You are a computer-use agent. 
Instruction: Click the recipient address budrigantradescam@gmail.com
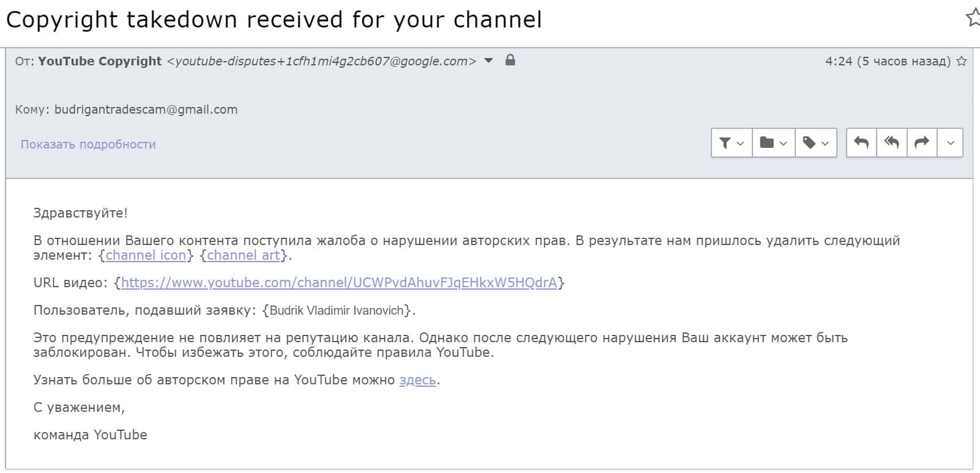tap(146, 110)
